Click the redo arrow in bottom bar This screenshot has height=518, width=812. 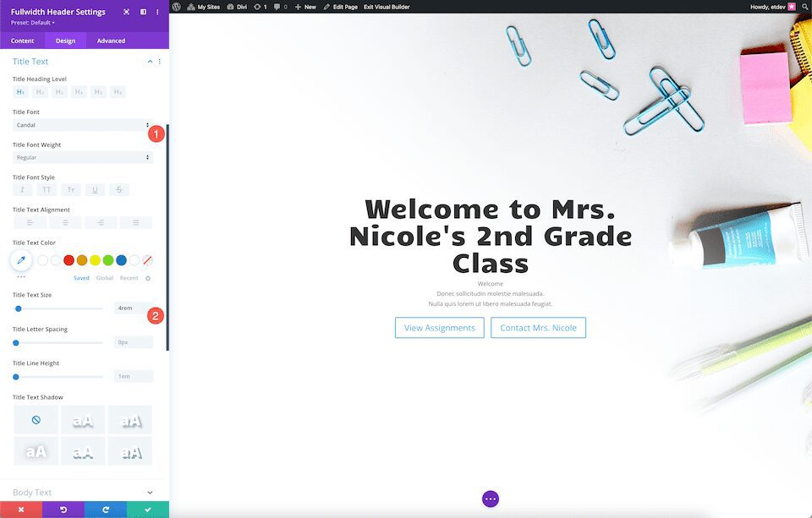pyautogui.click(x=106, y=510)
